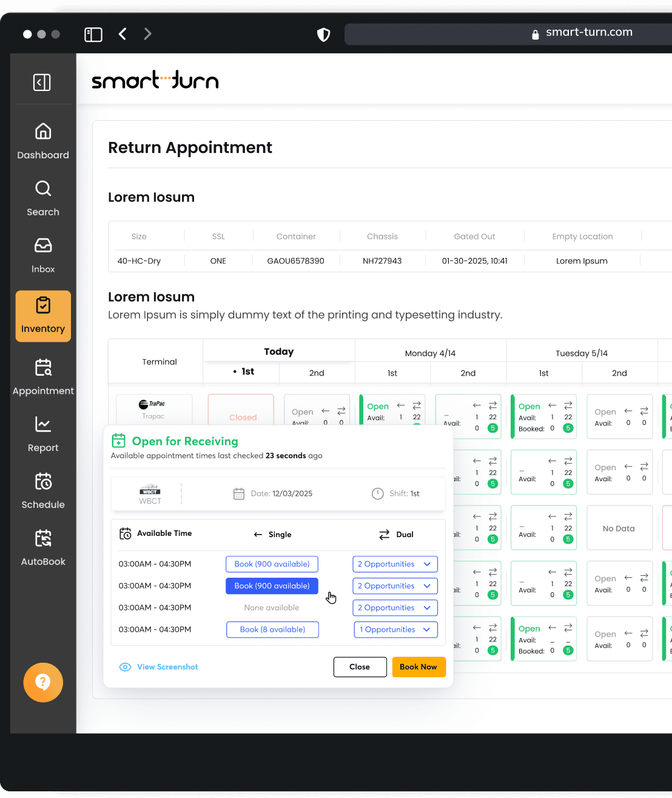The height and width of the screenshot is (798, 672).
Task: Click the Terminal column header
Action: pos(160,362)
